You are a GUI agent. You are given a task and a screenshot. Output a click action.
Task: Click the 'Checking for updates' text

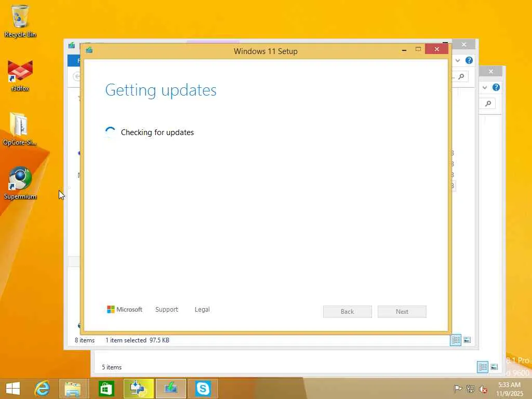(x=157, y=132)
